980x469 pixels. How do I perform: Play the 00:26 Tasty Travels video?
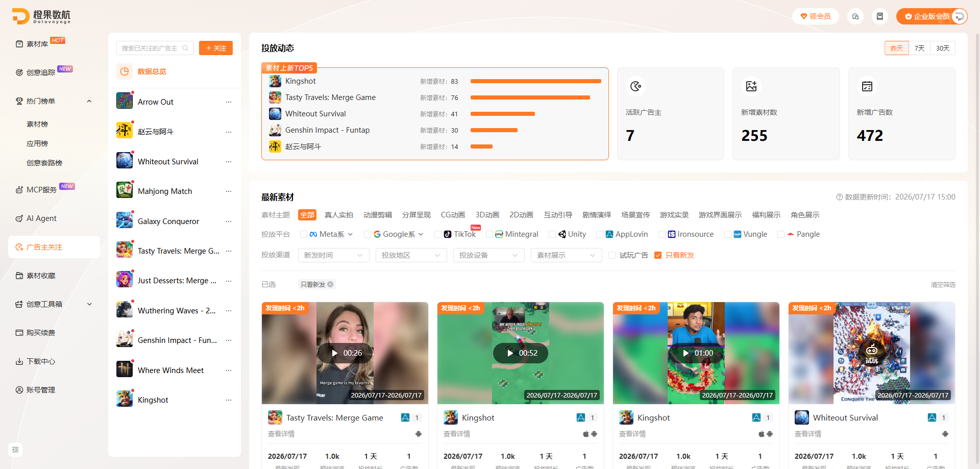pos(345,353)
